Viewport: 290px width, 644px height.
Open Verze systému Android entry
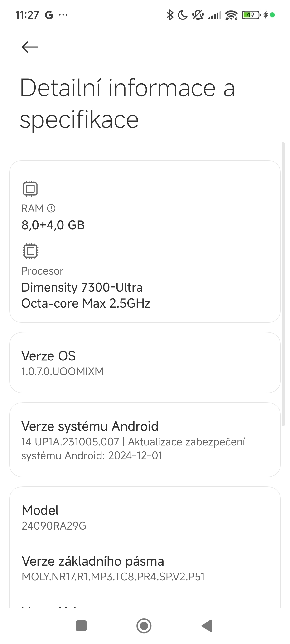pyautogui.click(x=145, y=440)
